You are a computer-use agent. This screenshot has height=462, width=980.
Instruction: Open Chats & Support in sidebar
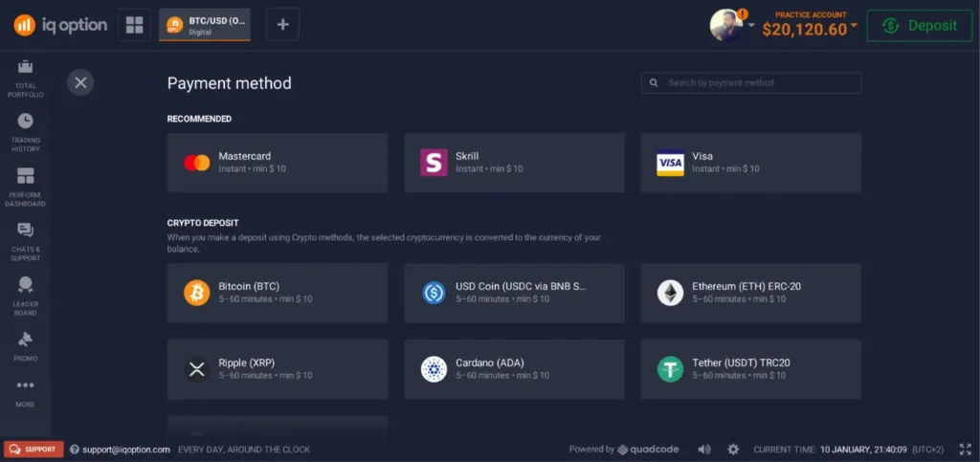click(x=25, y=242)
